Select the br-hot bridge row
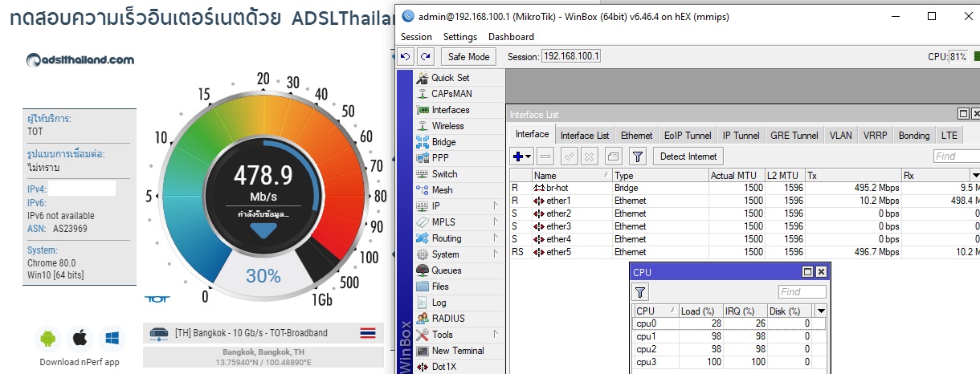Viewport: 980px width, 374px height. click(745, 188)
